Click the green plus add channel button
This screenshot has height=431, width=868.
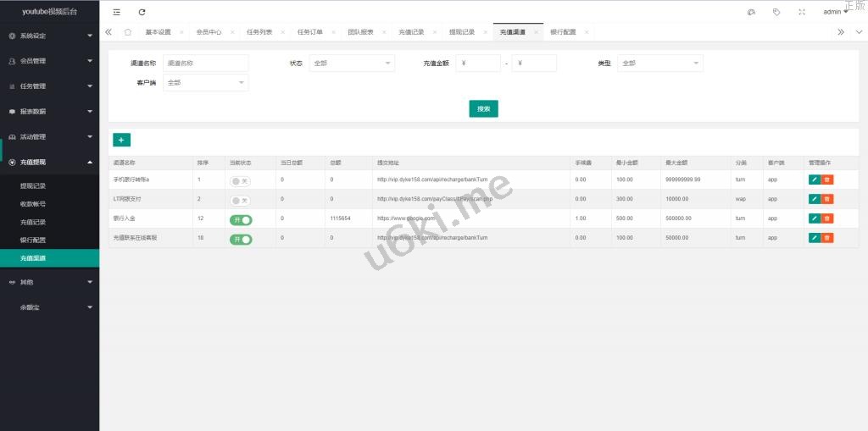121,140
